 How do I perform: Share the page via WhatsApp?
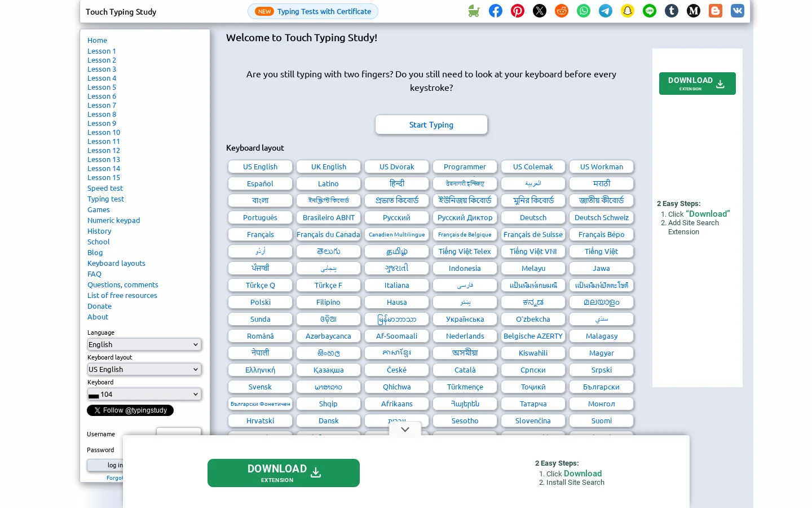click(x=584, y=11)
